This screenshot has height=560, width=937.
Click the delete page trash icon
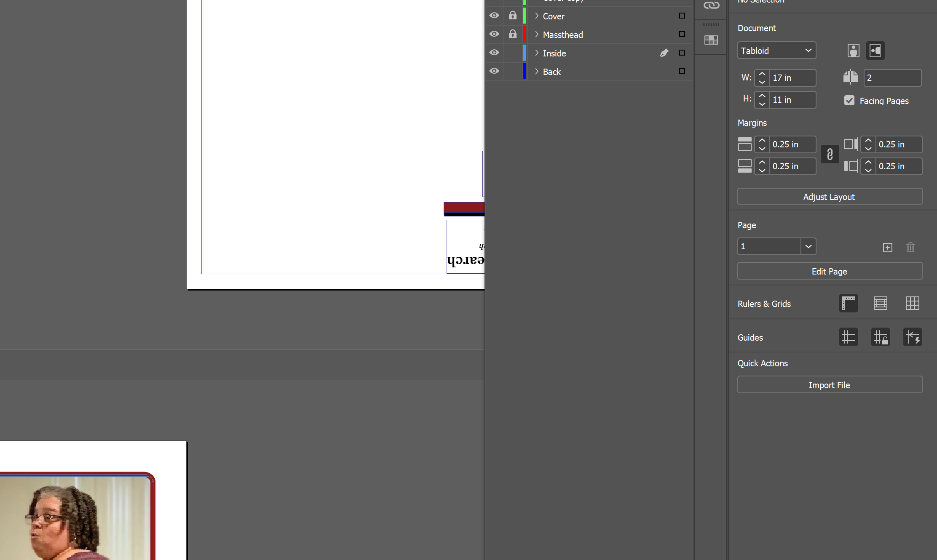tap(910, 248)
